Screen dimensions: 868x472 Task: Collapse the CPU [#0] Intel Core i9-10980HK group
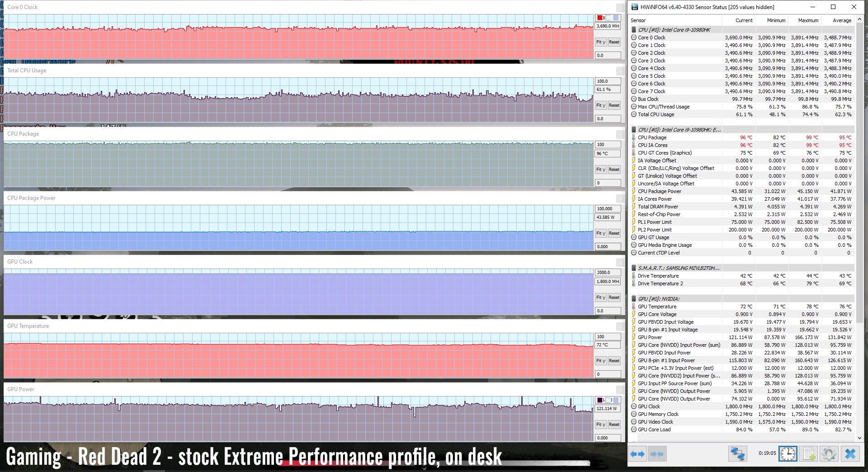(634, 30)
